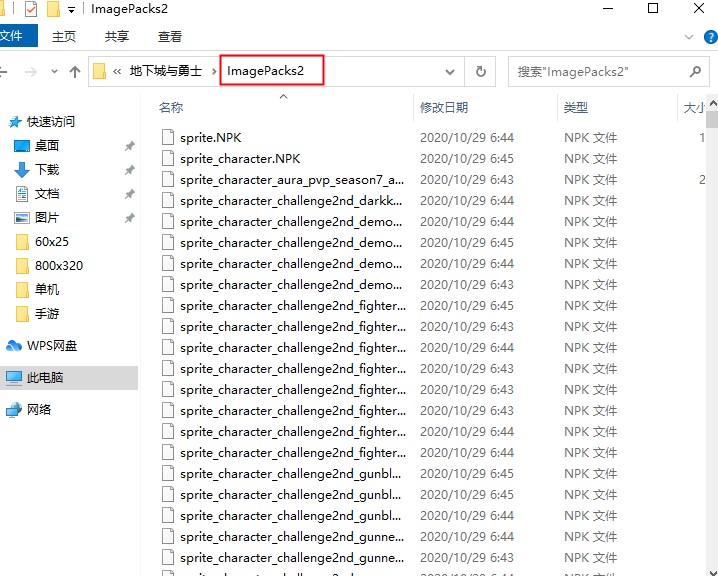
Task: Open the quick access toolbar customize dropdown
Action: pyautogui.click(x=72, y=10)
